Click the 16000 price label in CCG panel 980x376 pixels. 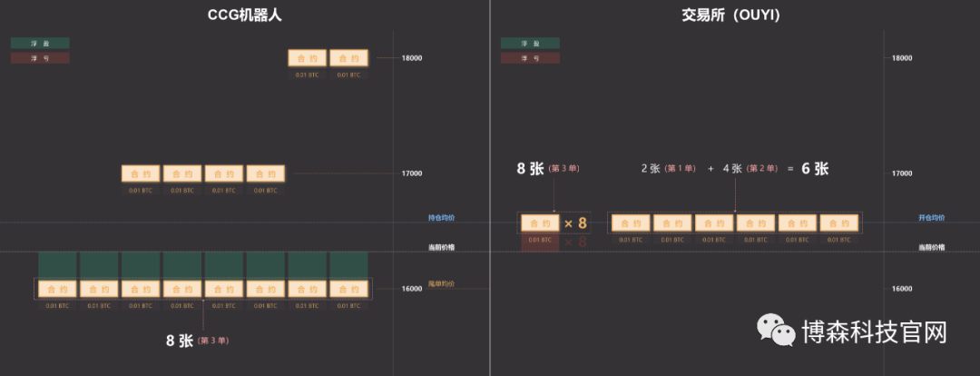pyautogui.click(x=413, y=289)
